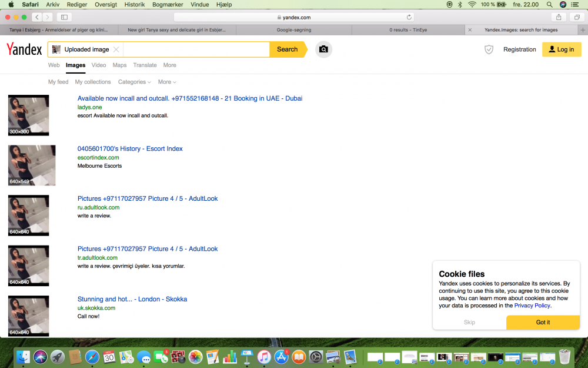Click the Yandex protection shield icon
Viewport: 588px width, 368px height.
click(489, 49)
